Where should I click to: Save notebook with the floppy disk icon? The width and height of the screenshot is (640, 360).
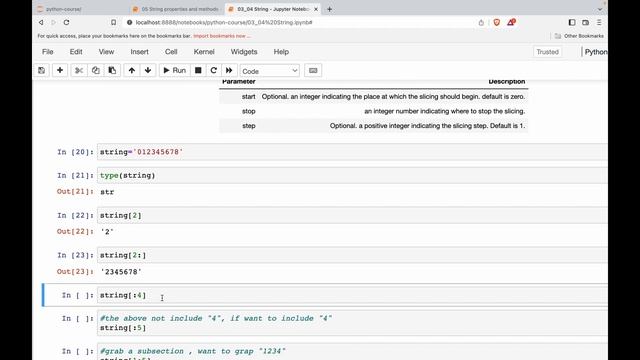(42, 71)
